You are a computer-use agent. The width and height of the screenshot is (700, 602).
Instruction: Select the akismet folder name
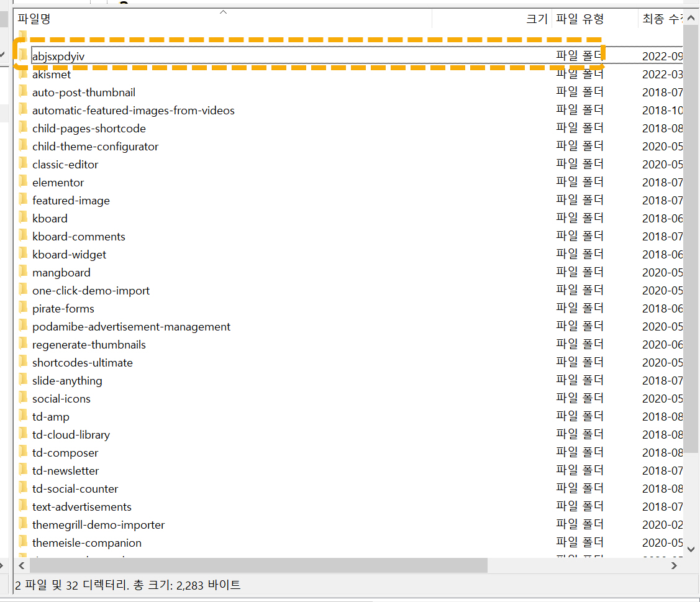click(52, 75)
